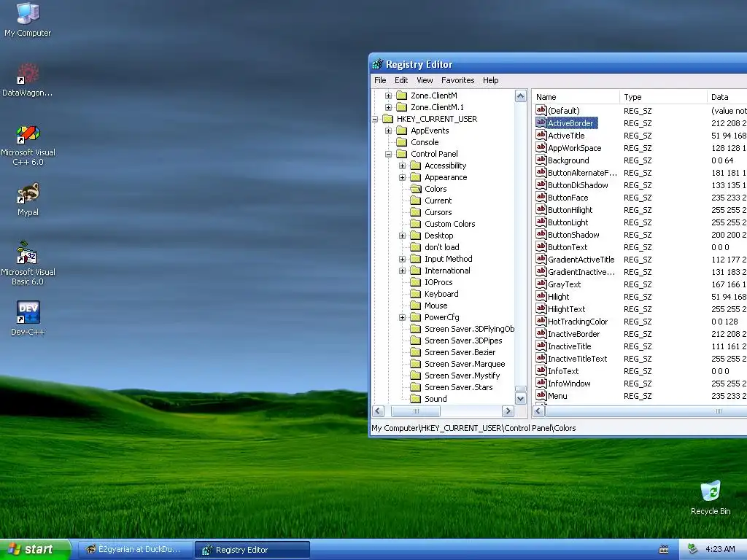Expand the Desktop tree node
747x560 pixels.
point(402,236)
